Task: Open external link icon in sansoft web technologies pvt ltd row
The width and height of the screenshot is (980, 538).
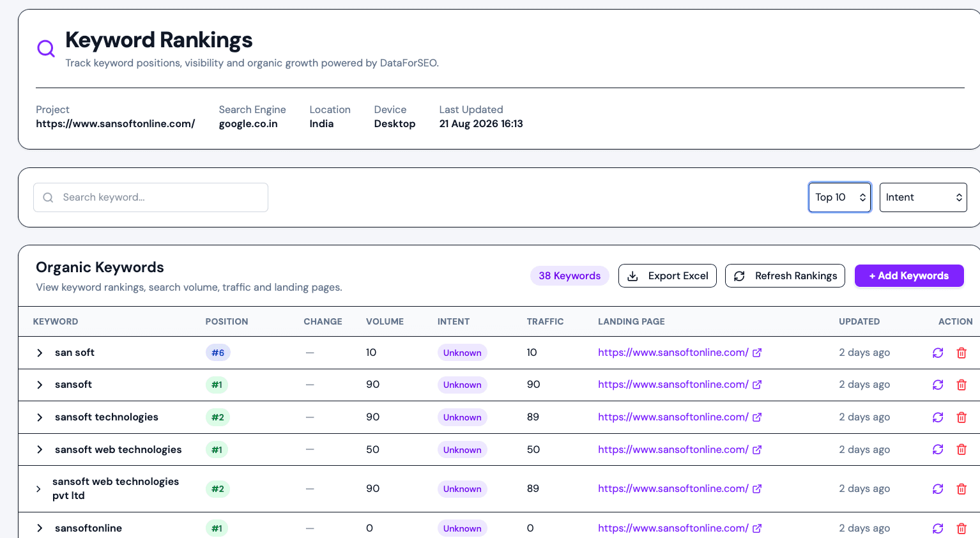Action: [757, 489]
